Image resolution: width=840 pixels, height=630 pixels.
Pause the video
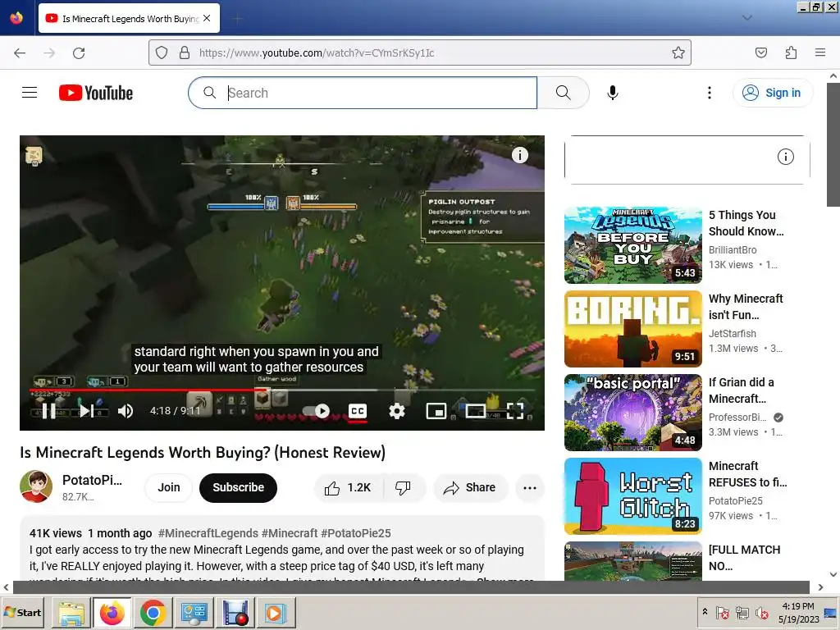click(48, 411)
